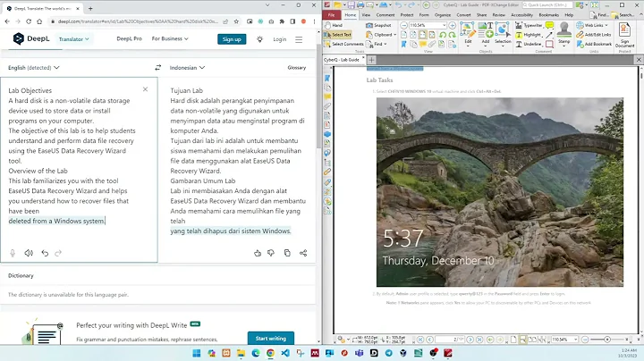Activate the Select Comments tool
The image size is (644, 361).
click(343, 44)
